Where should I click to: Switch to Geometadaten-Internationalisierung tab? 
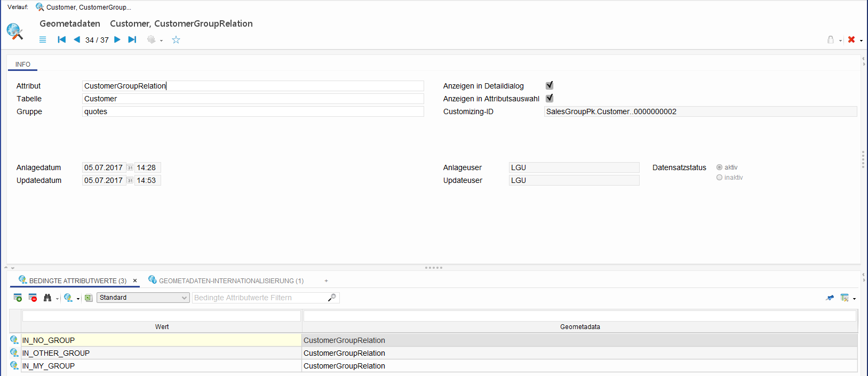230,281
